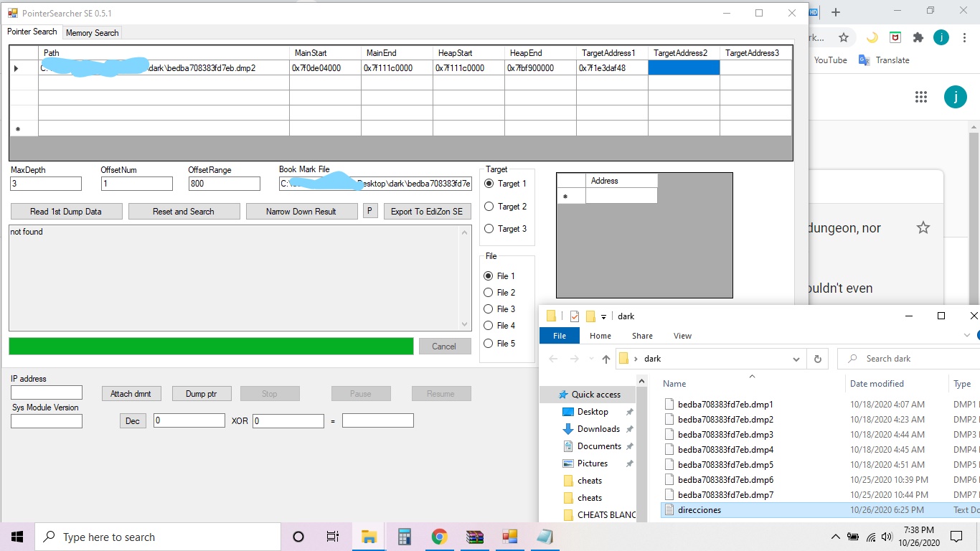Switch to Chrome via taskbar icon
980x551 pixels.
[439, 537]
